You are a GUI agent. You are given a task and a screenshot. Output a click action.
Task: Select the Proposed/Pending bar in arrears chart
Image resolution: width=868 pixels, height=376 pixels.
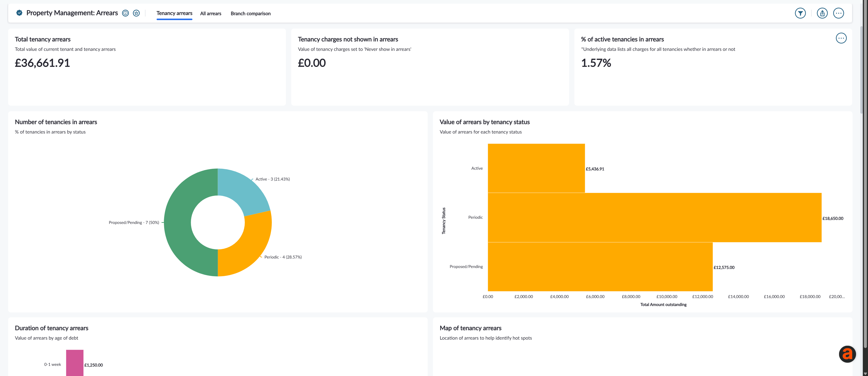click(x=600, y=266)
